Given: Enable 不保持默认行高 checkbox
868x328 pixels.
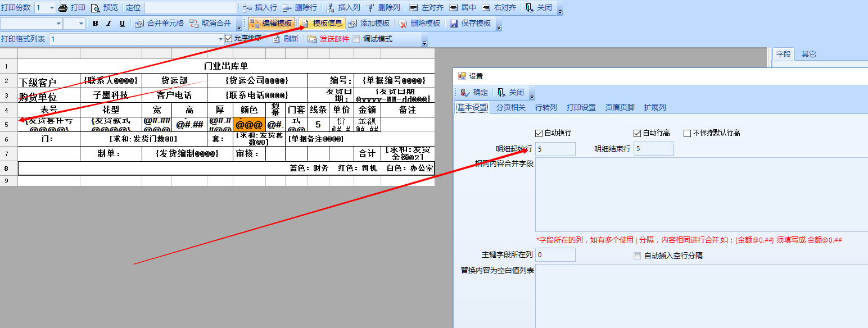Looking at the screenshot, I should pyautogui.click(x=687, y=133).
